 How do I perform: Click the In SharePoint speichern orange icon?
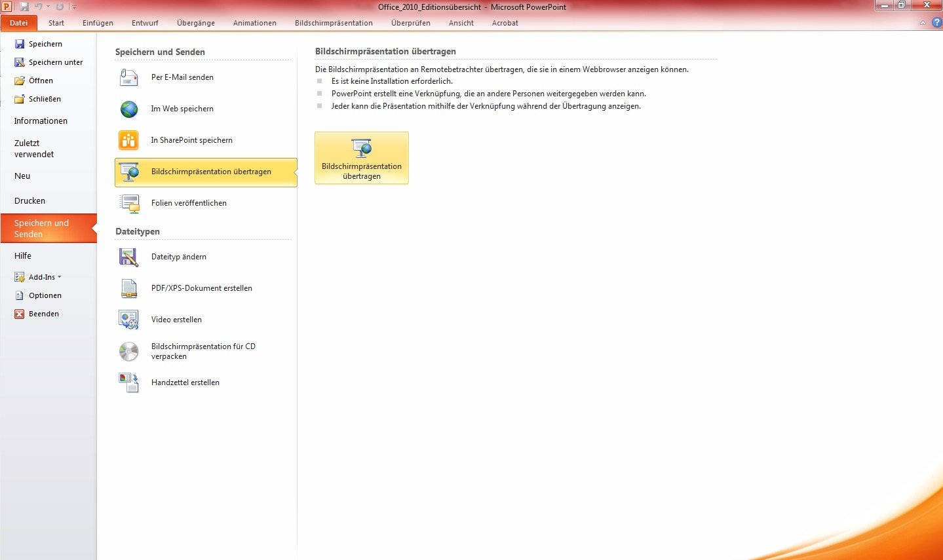[129, 140]
